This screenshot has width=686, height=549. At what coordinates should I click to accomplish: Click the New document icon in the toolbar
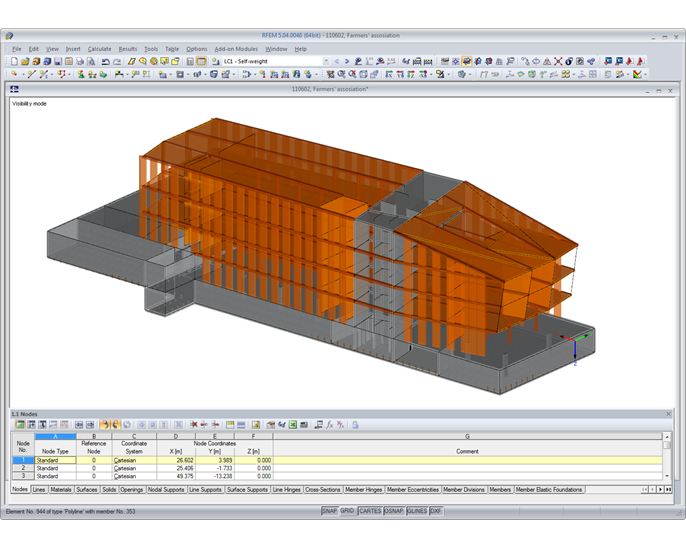14,62
